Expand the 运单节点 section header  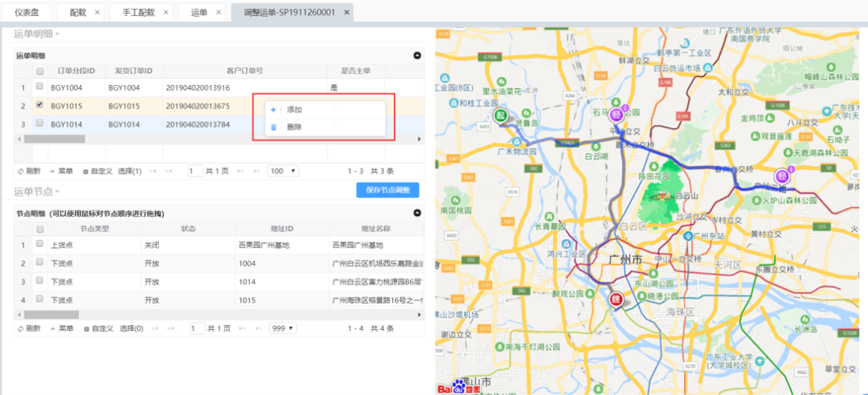(36, 191)
